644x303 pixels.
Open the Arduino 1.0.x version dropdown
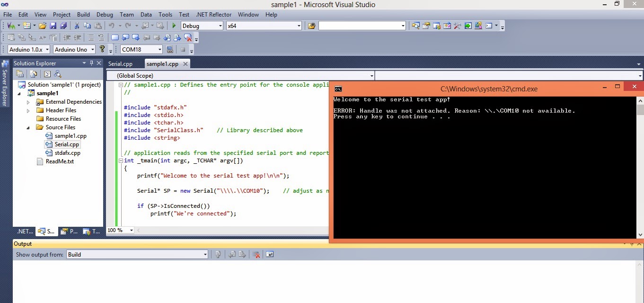coord(46,49)
